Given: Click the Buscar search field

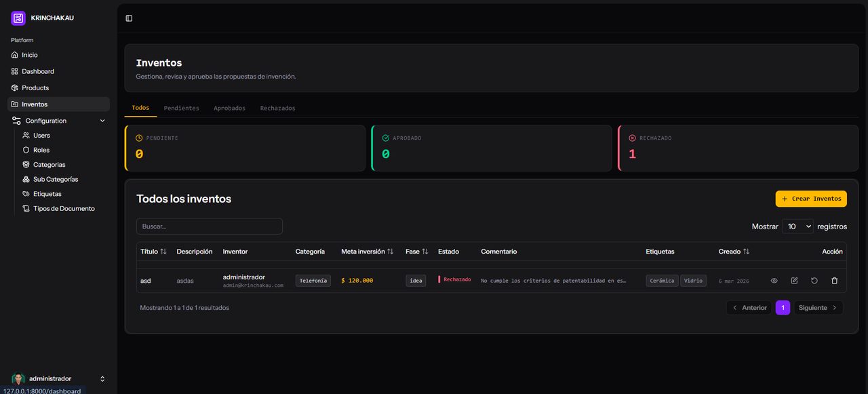Looking at the screenshot, I should [x=210, y=226].
